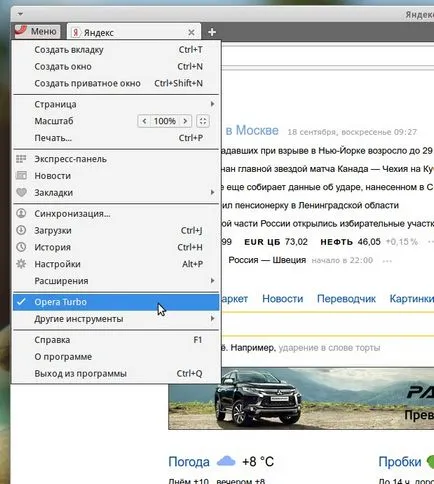Open the Погода weather link
This screenshot has height=484, width=434.
coord(189,462)
